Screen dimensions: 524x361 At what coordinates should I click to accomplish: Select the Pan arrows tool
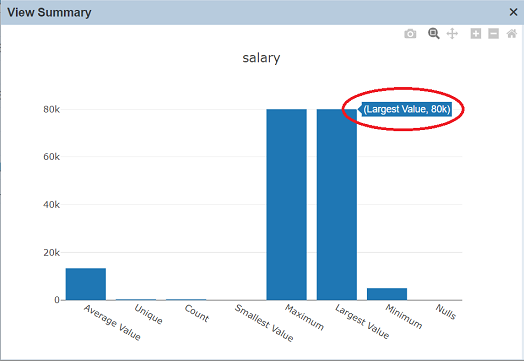(x=452, y=34)
